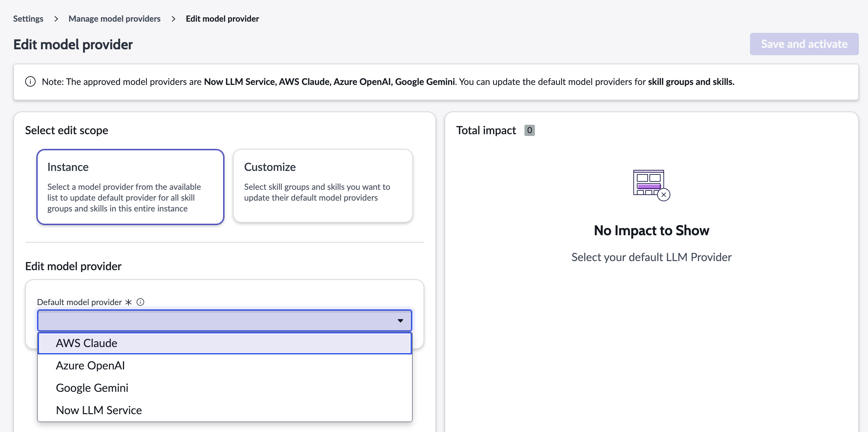Click the "Total impact" heading
Viewport: 868px width, 432px height.
pos(486,130)
